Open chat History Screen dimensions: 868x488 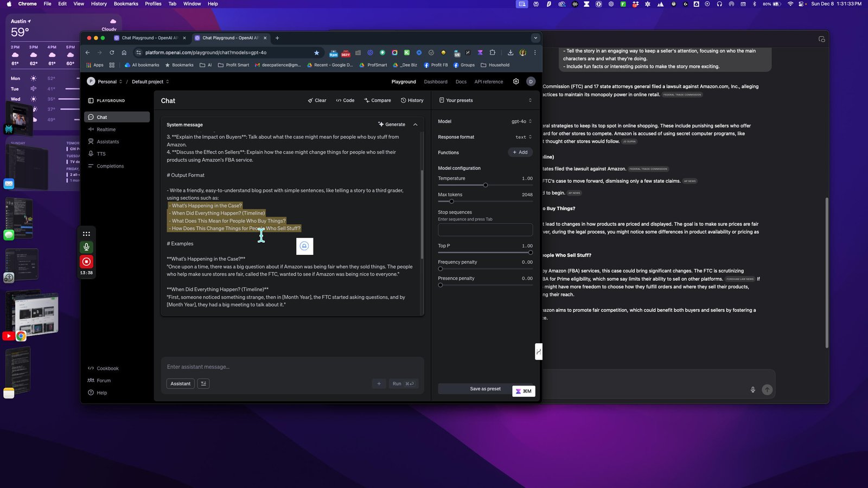(x=412, y=100)
